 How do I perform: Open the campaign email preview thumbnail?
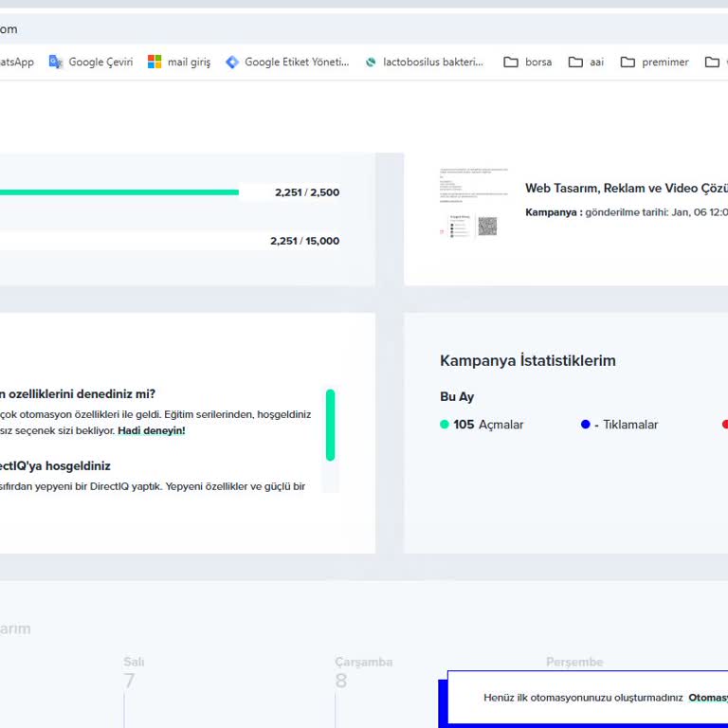pyautogui.click(x=468, y=202)
